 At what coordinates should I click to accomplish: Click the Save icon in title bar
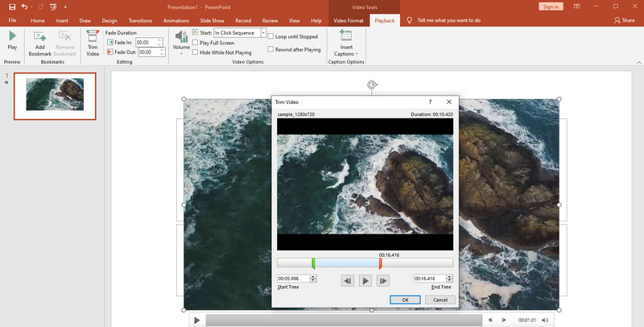[x=12, y=6]
